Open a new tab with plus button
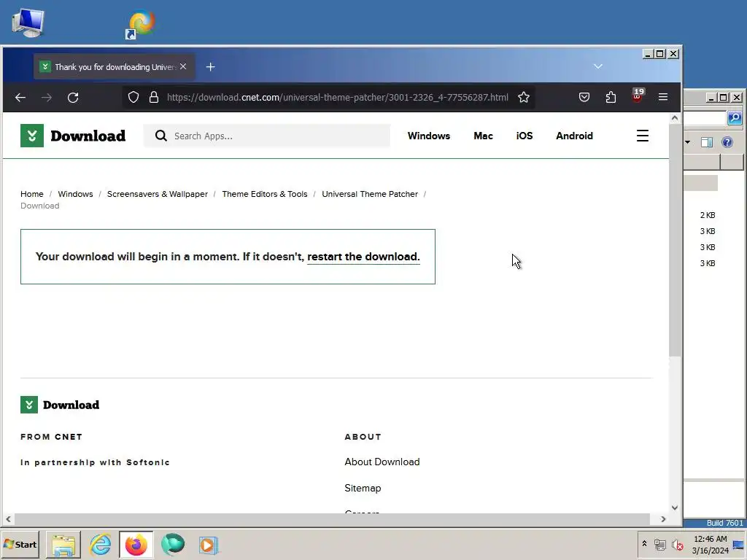Screen dimensions: 747x560 click(210, 67)
